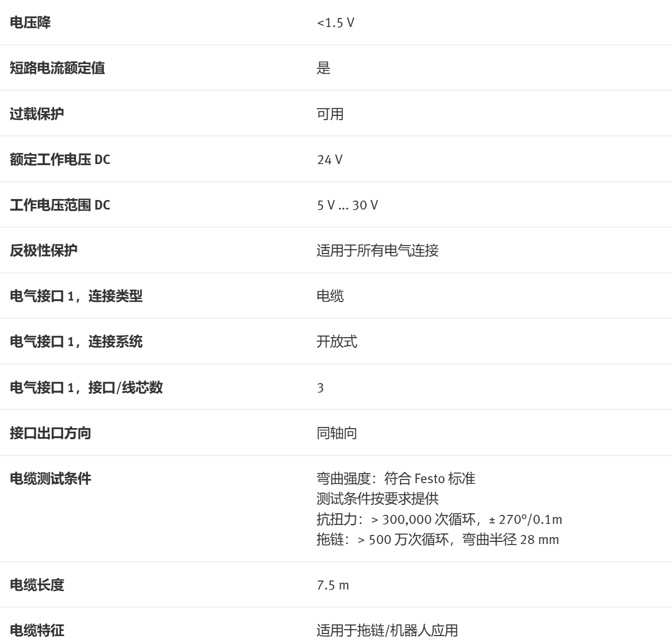Click the 电气接口 1，接口/线芯数 label
The width and height of the screenshot is (672, 644).
coord(86,387)
